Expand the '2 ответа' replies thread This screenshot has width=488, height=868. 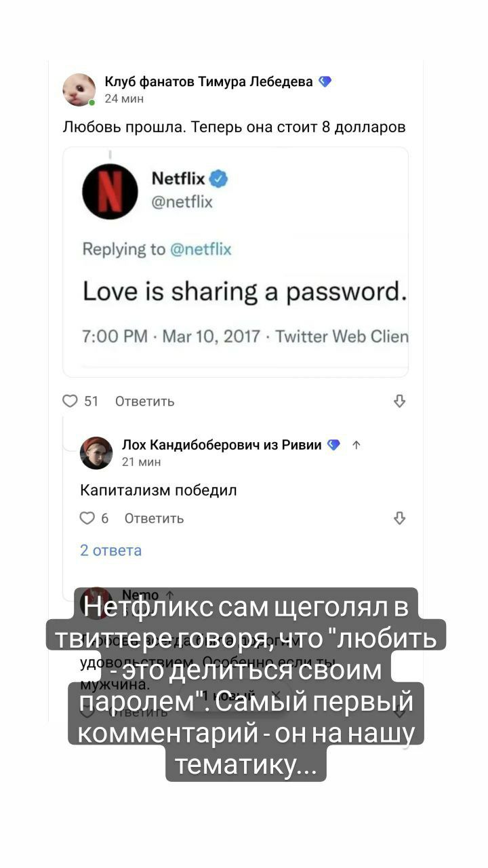tap(111, 550)
